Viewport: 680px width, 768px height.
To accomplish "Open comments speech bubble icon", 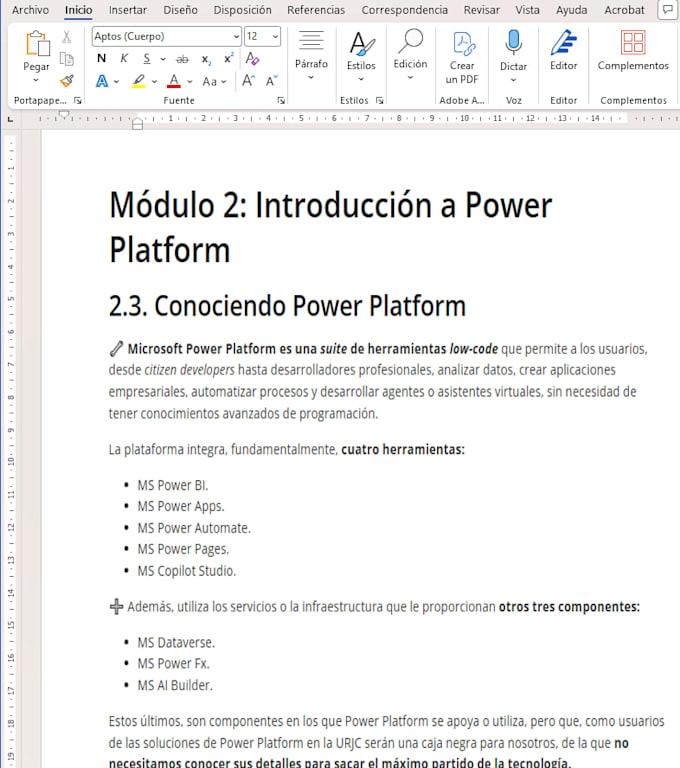I will point(667,9).
